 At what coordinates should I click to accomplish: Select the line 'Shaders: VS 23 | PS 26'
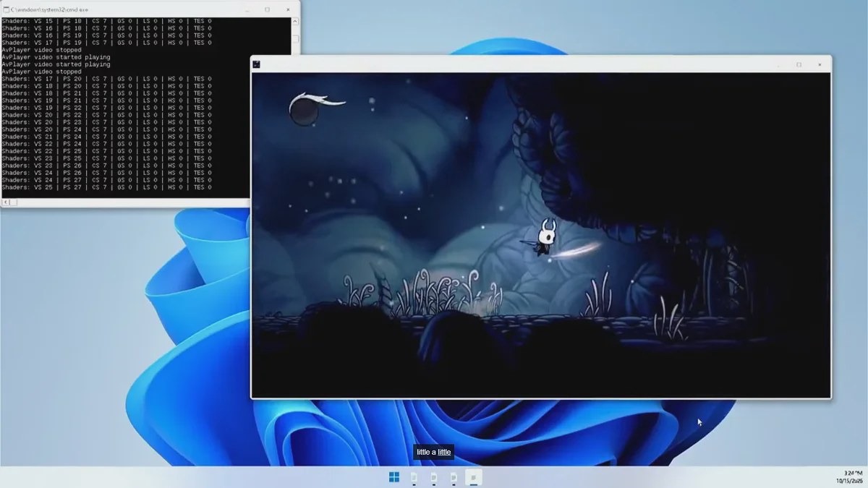click(107, 166)
